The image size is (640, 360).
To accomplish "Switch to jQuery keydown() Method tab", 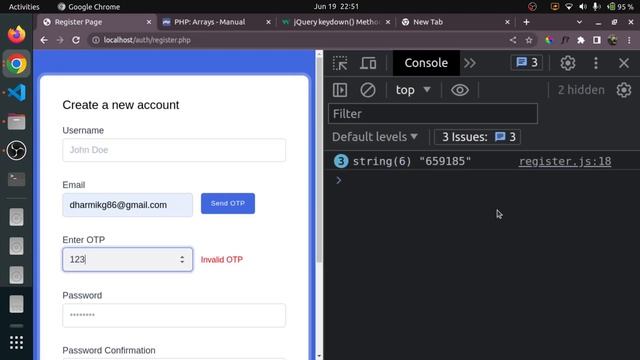I will pyautogui.click(x=336, y=22).
